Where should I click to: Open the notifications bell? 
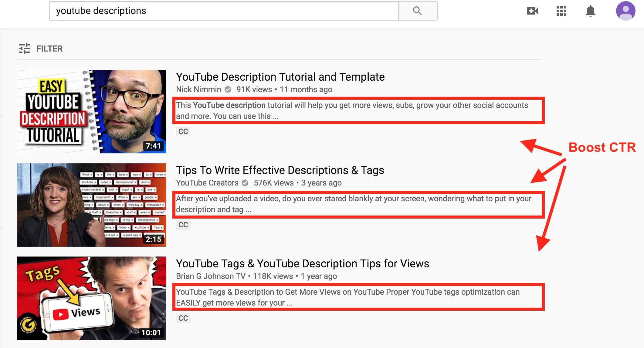tap(590, 11)
